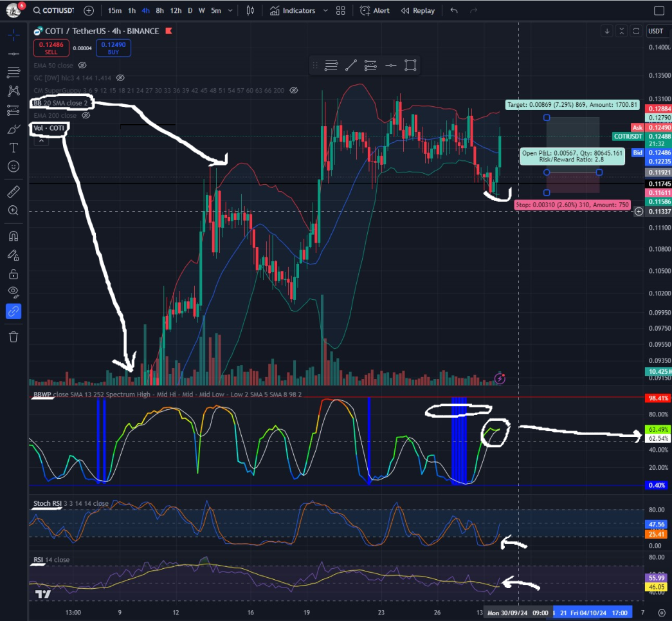Start bar Replay mode
The width and height of the screenshot is (672, 621).
coord(418,10)
